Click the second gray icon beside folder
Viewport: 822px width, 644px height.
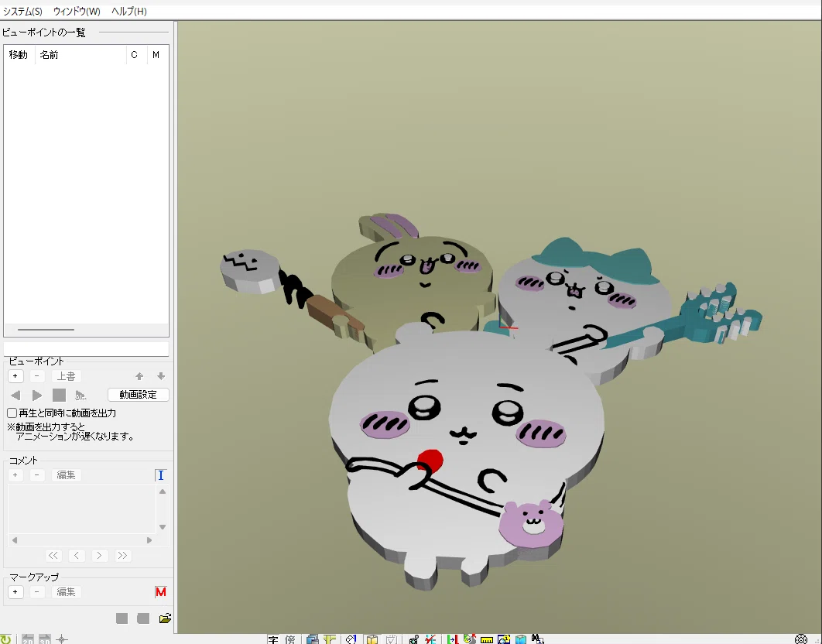143,618
